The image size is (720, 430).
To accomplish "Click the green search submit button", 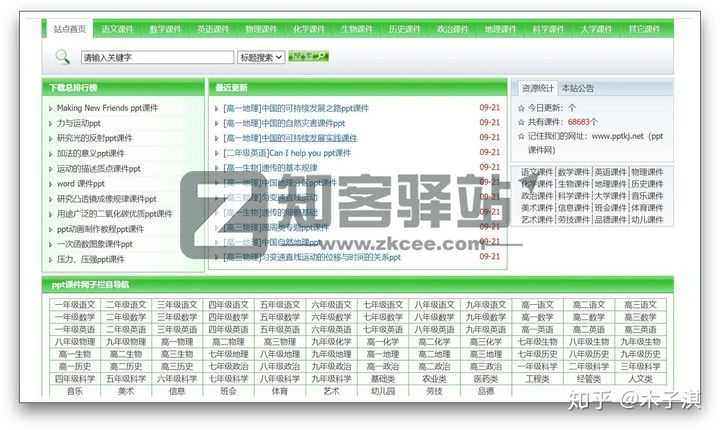I will (x=308, y=57).
